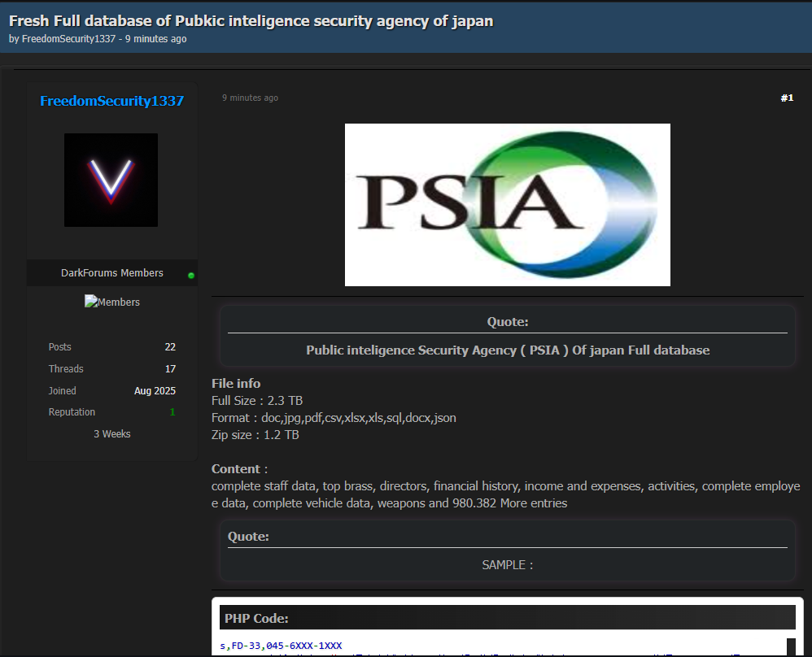Click the PHP Code block header
Image resolution: width=812 pixels, height=657 pixels.
[256, 618]
